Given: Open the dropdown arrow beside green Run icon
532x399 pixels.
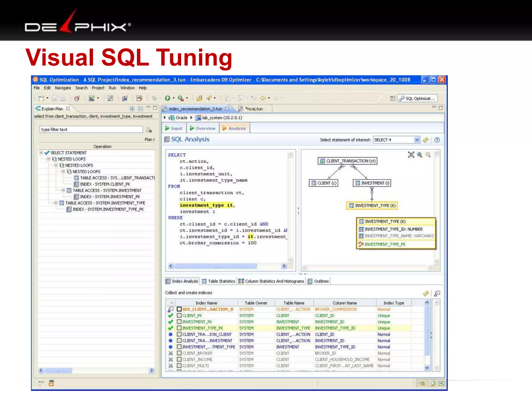Looking at the screenshot, I should click(174, 98).
